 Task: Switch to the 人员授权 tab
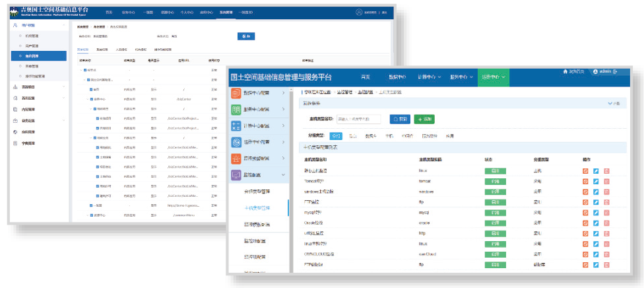point(121,50)
